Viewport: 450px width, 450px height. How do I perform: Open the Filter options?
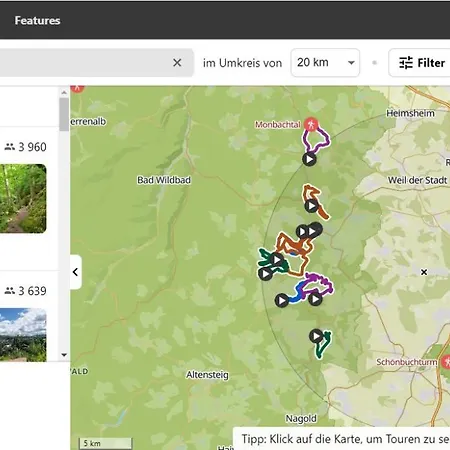[420, 63]
